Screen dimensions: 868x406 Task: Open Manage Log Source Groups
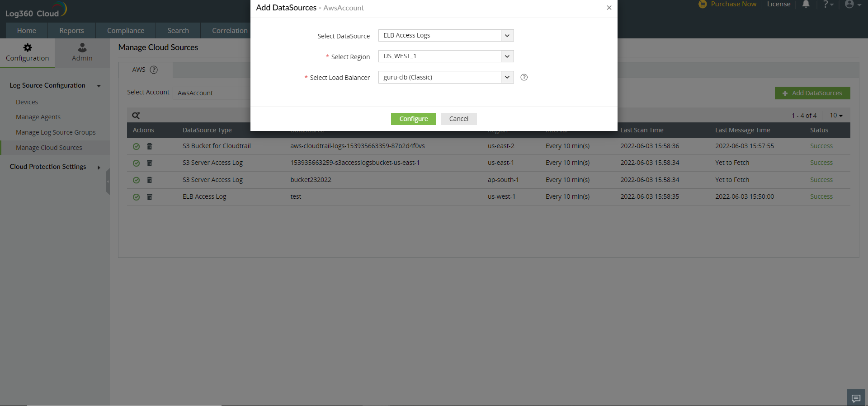coord(56,132)
